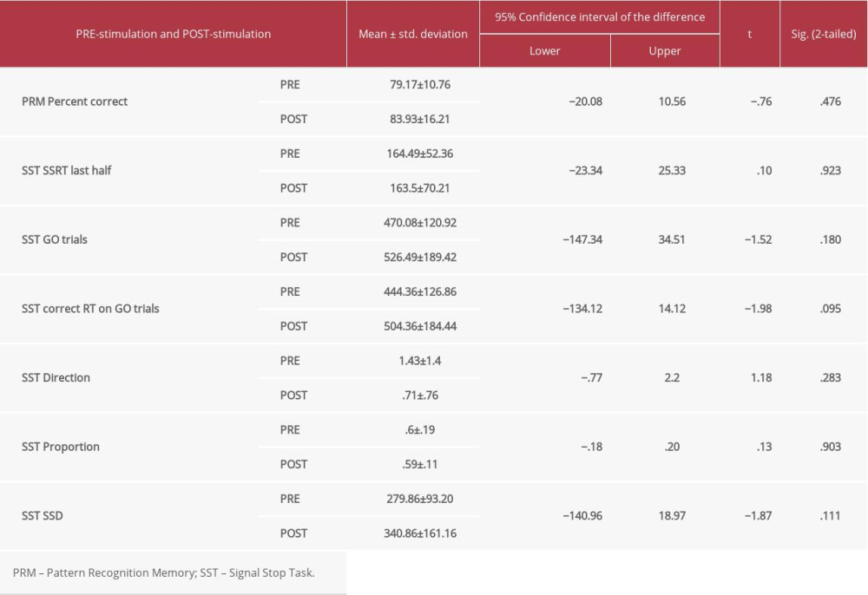The width and height of the screenshot is (868, 595).
Task: Select the SST GO trials row label
Action: (x=60, y=239)
